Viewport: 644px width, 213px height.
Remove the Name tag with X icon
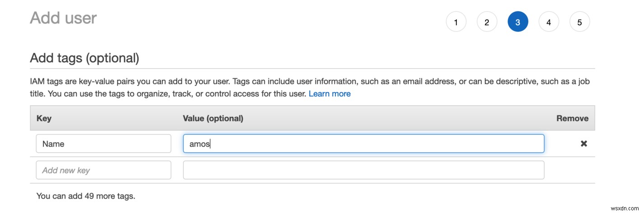(x=583, y=144)
